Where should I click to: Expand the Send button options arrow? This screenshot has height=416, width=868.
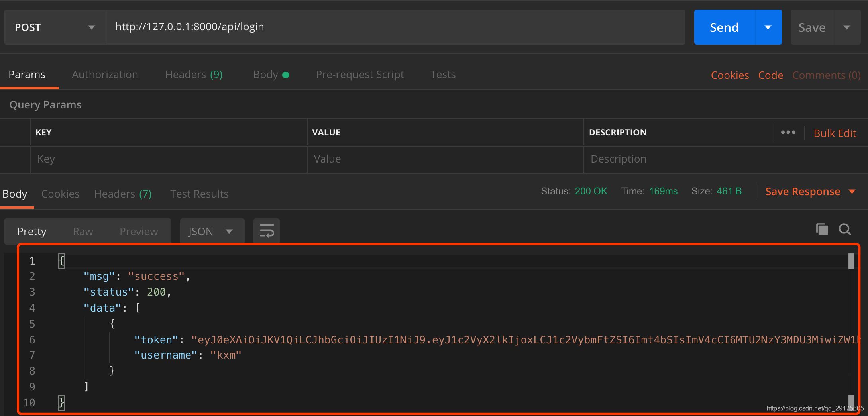(767, 27)
